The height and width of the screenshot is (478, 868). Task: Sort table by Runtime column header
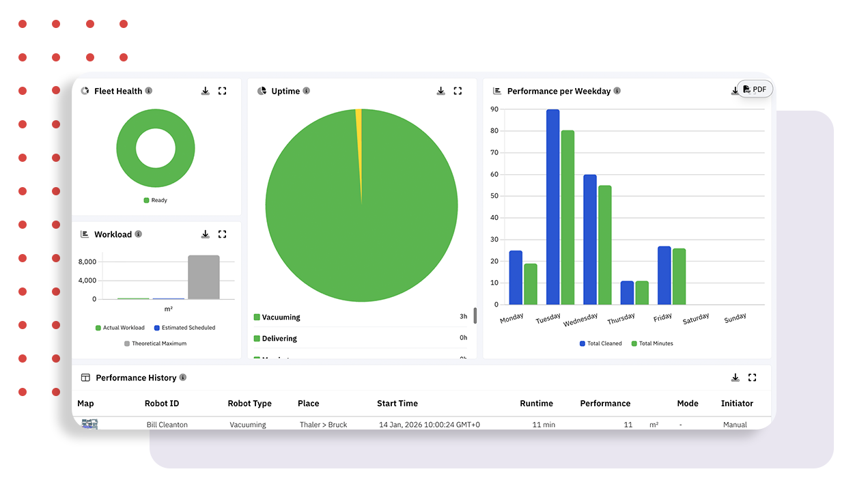pos(536,404)
